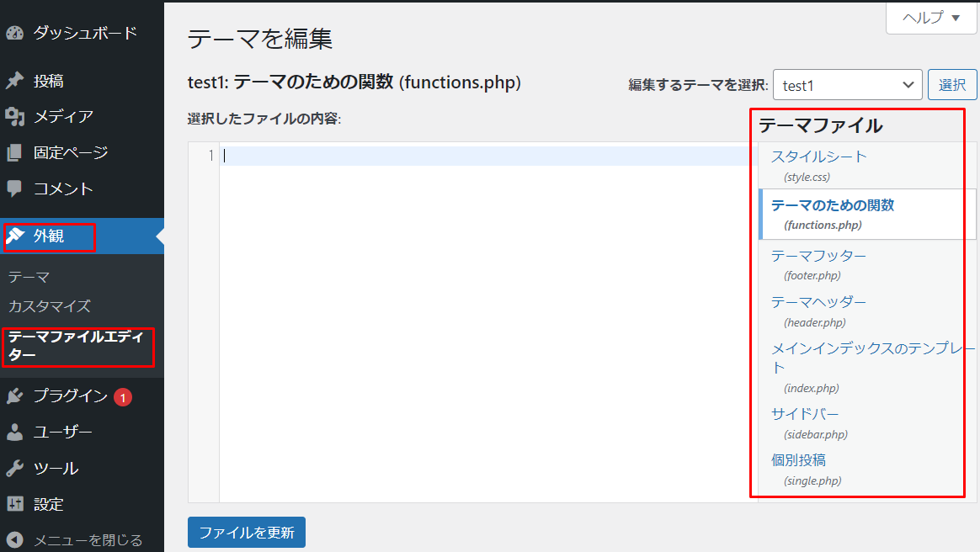Click the sliders icon beside 設定
The image size is (980, 552).
pos(14,503)
